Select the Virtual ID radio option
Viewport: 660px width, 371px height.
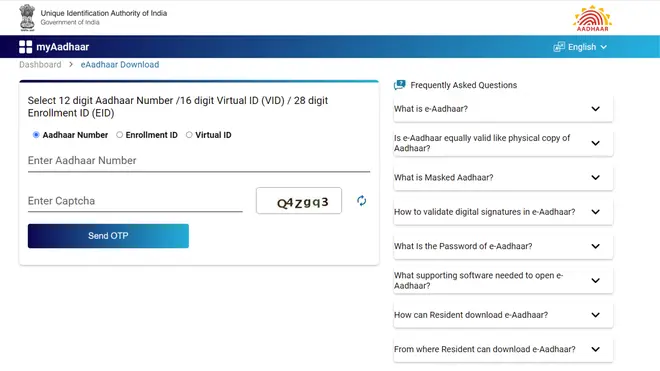[189, 135]
